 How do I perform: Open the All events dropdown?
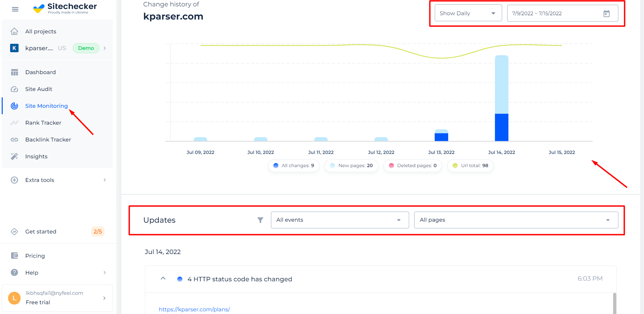[x=340, y=220]
